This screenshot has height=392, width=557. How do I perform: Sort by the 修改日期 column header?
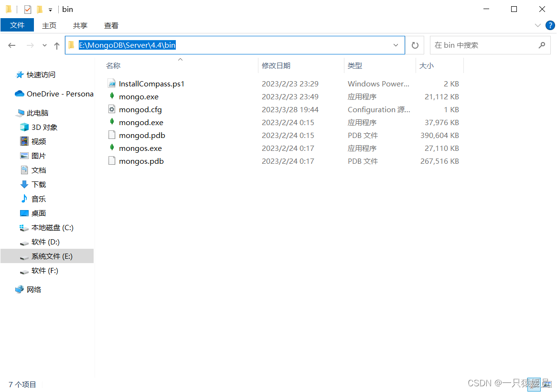(x=301, y=65)
